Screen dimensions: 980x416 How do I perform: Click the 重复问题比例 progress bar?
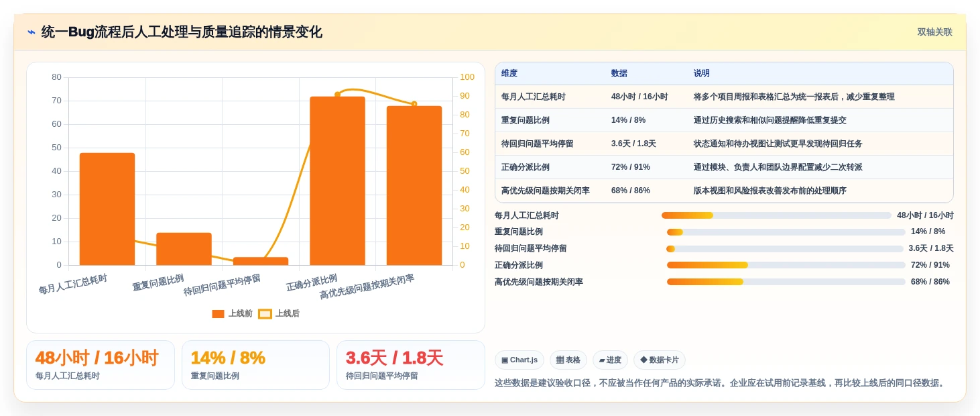click(786, 232)
